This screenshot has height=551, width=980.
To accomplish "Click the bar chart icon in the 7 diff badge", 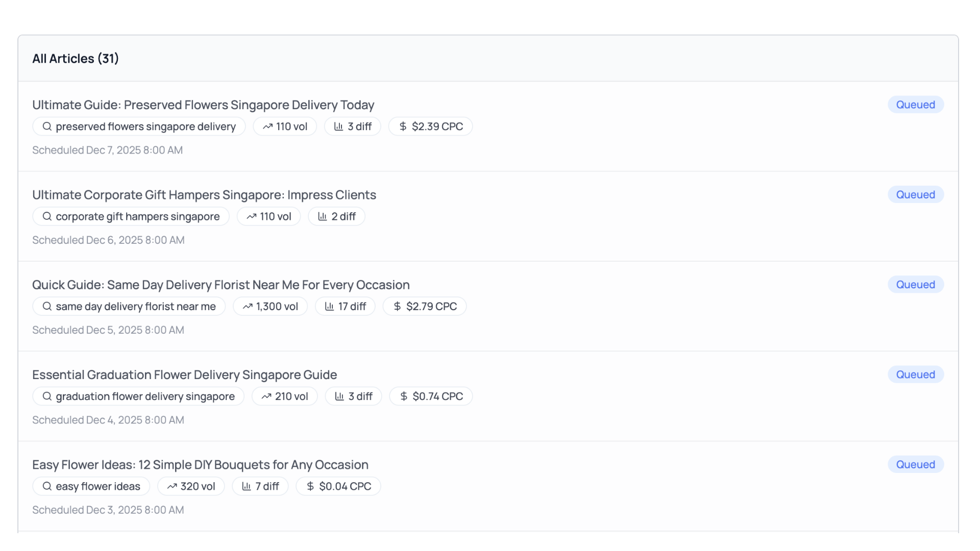I will pyautogui.click(x=247, y=486).
